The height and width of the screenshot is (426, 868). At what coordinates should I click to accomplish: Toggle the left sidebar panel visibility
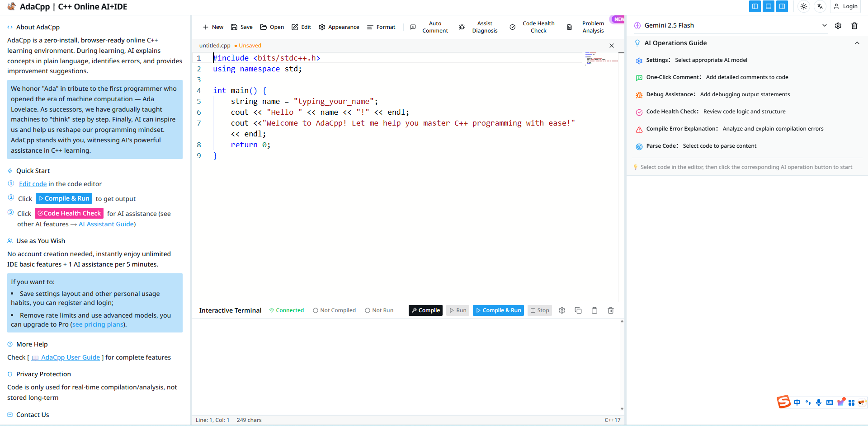pos(755,6)
